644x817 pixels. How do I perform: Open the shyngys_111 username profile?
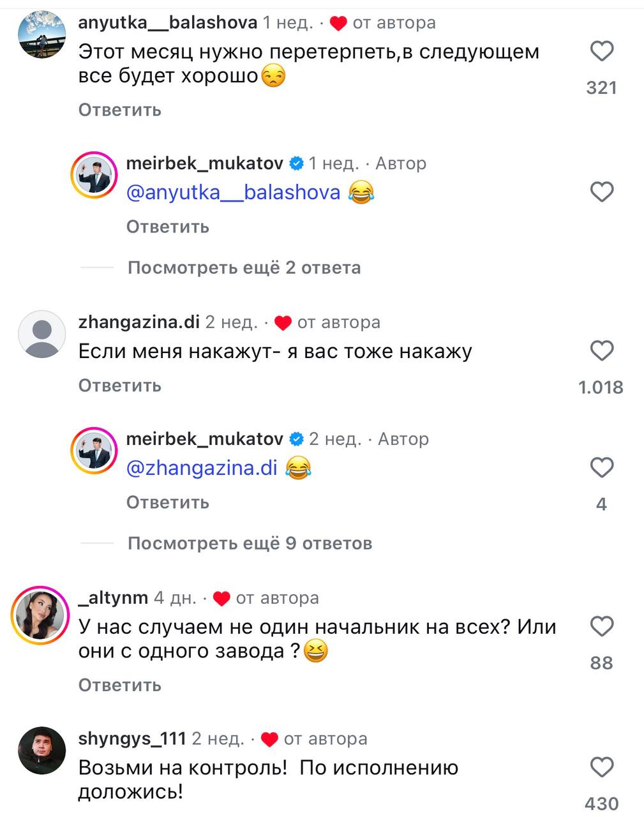pyautogui.click(x=131, y=738)
